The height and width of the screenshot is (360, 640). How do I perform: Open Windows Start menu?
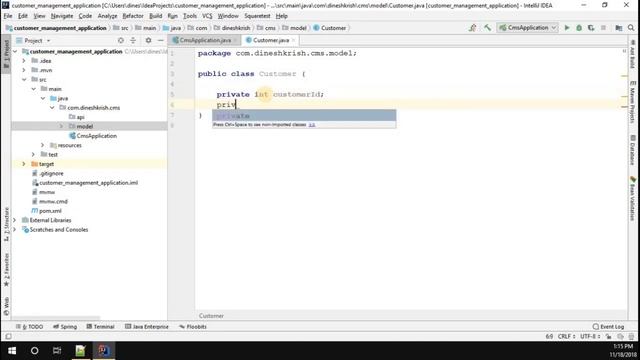point(12,351)
